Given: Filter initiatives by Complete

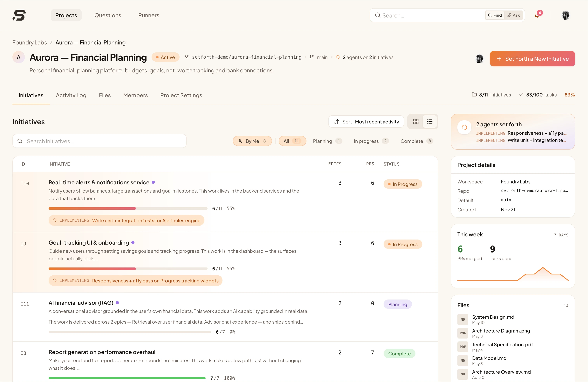Looking at the screenshot, I should tap(417, 141).
